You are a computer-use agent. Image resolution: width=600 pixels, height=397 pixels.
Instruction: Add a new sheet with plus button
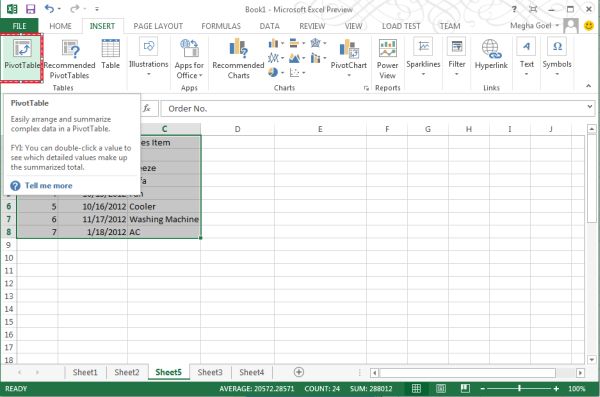pos(298,372)
